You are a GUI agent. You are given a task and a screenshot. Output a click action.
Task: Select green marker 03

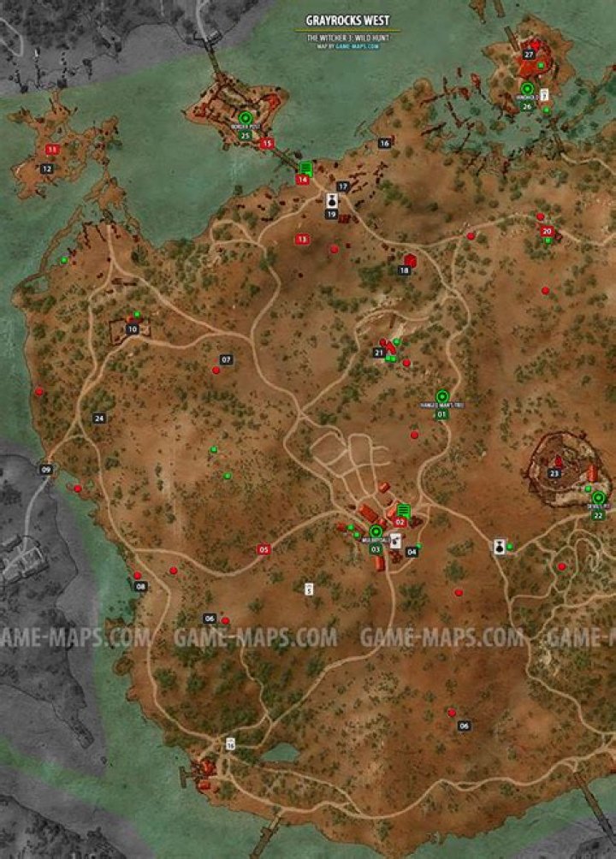pyautogui.click(x=376, y=549)
